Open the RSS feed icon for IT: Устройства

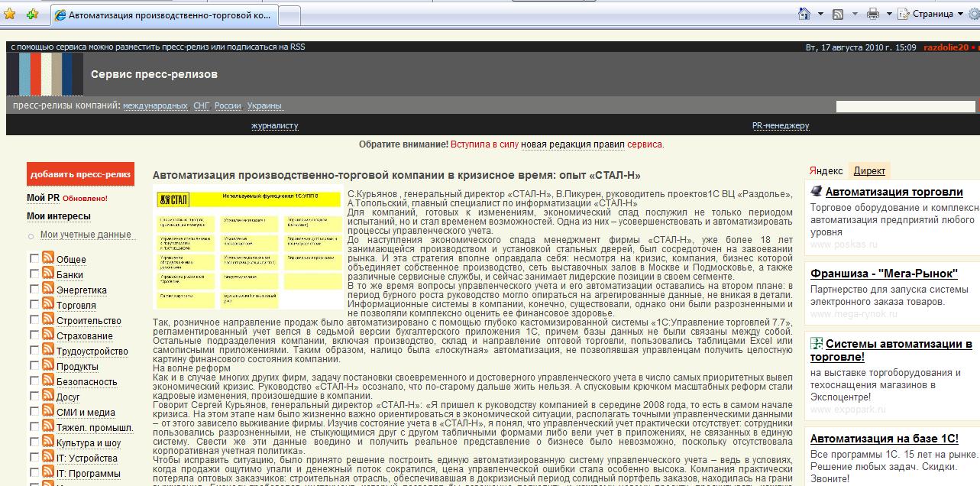pos(48,457)
